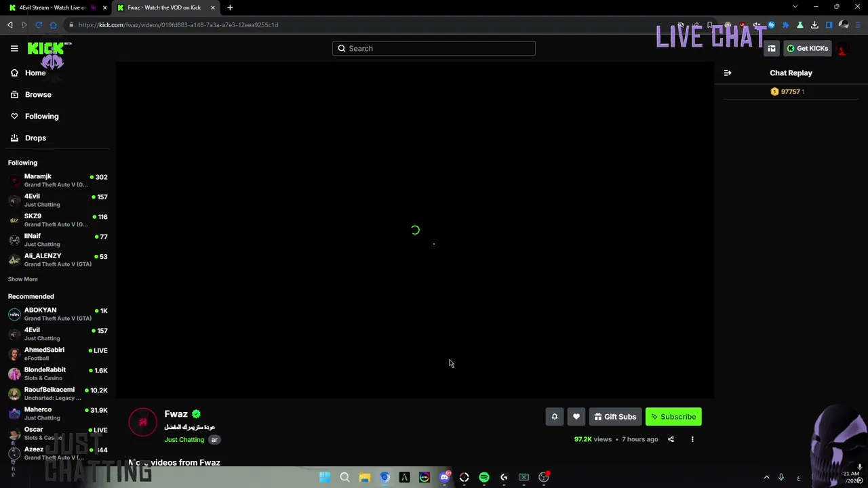This screenshot has width=868, height=488.
Task: Click the Kick logo
Action: [x=49, y=49]
